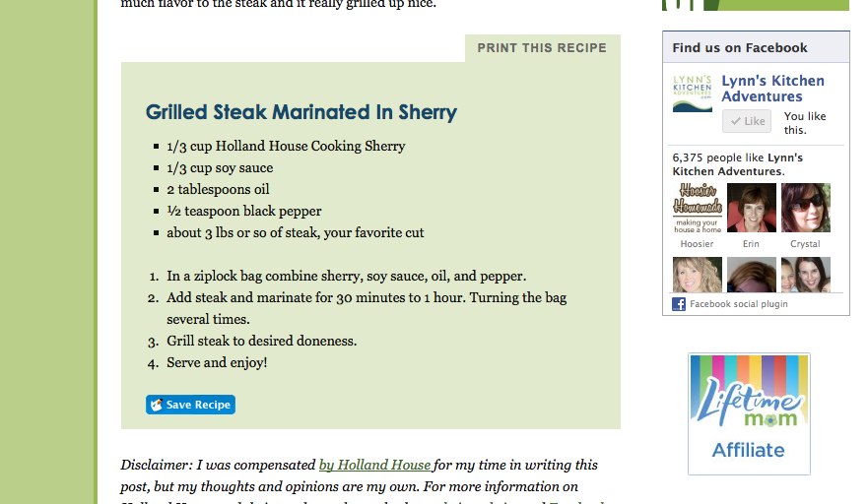The width and height of the screenshot is (868, 504).
Task: Click the Facebook logo icon in plugin footer
Action: click(x=679, y=304)
